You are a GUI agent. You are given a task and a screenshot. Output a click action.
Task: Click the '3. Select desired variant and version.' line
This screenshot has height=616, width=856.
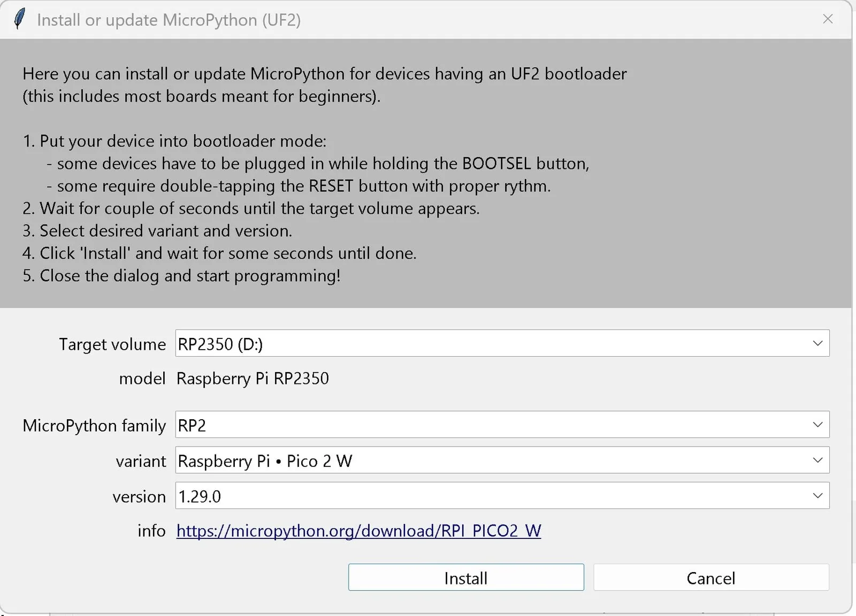(x=157, y=231)
